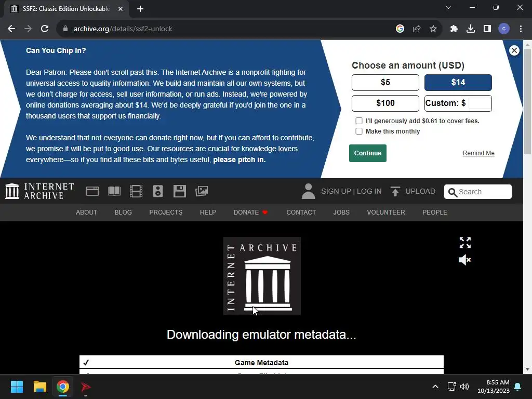Select the $14 donation amount
Image resolution: width=532 pixels, height=399 pixels.
point(458,83)
